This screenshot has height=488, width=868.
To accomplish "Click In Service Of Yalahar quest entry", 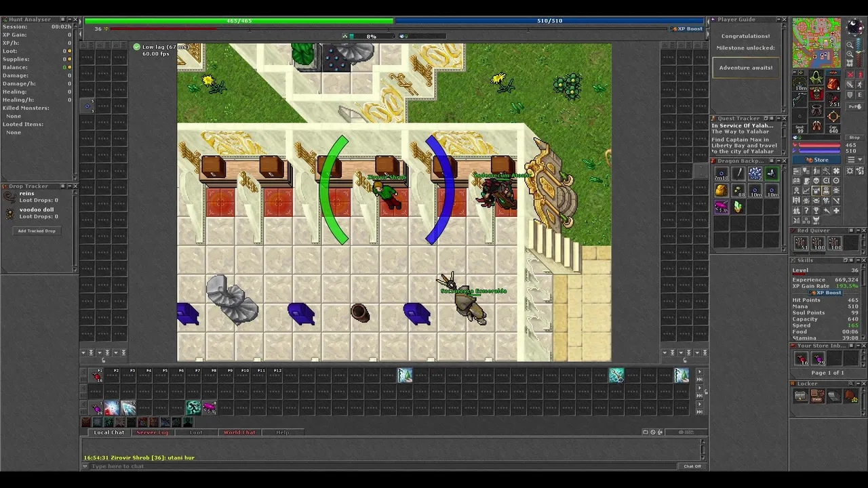I will click(743, 126).
